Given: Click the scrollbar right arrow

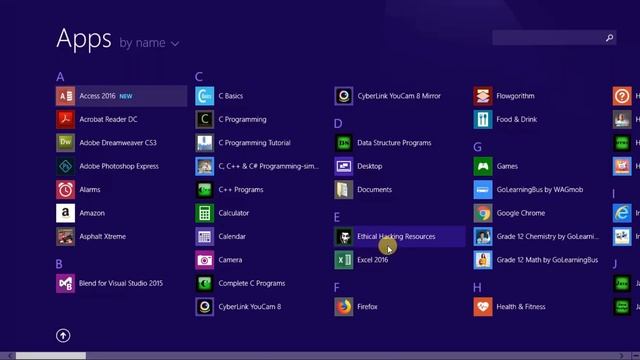Looking at the screenshot, I should (x=622, y=356).
